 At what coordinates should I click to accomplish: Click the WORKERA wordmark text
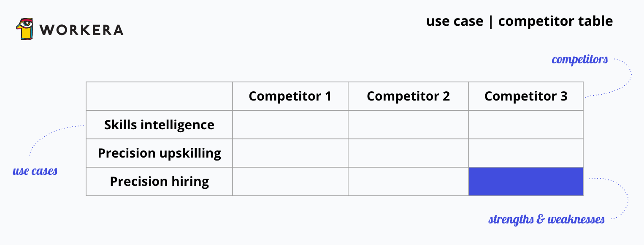(81, 30)
